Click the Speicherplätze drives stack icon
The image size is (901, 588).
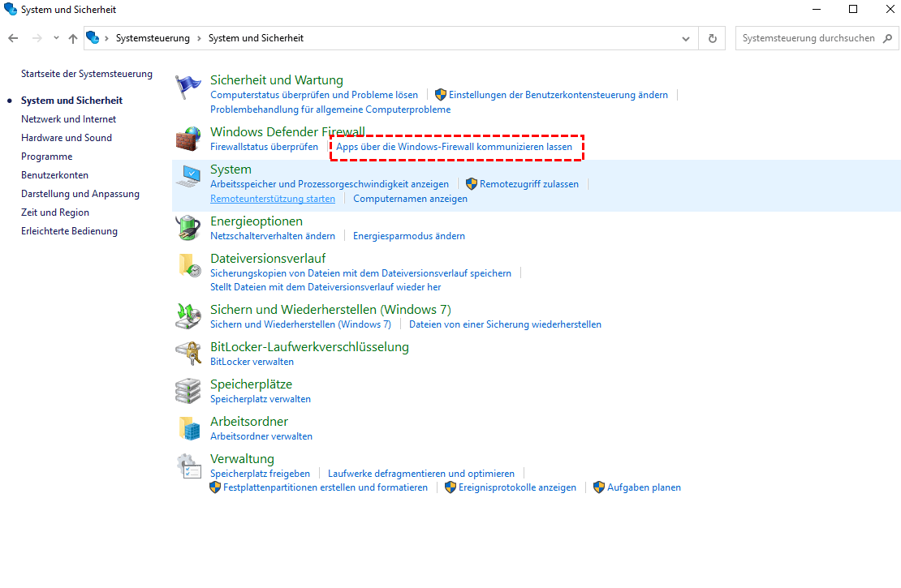188,391
